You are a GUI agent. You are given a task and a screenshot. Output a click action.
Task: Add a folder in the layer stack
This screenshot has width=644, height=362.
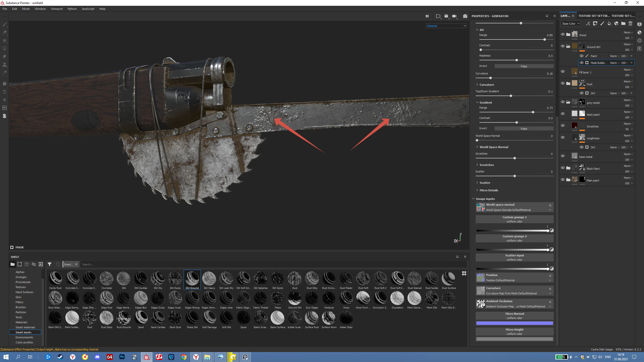(623, 24)
